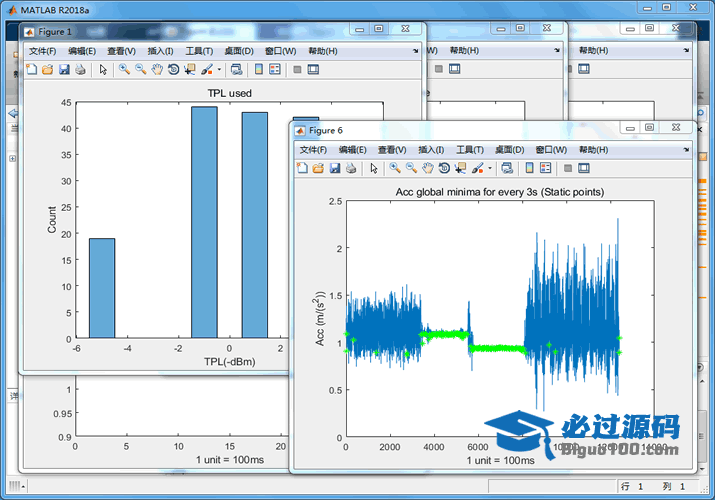Click Print icon in Figure 6 toolbar
715x500 pixels.
point(351,168)
